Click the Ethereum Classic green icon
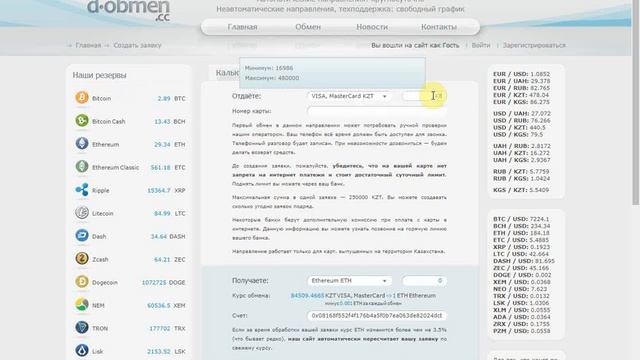This screenshot has height=360, width=640. [82, 167]
